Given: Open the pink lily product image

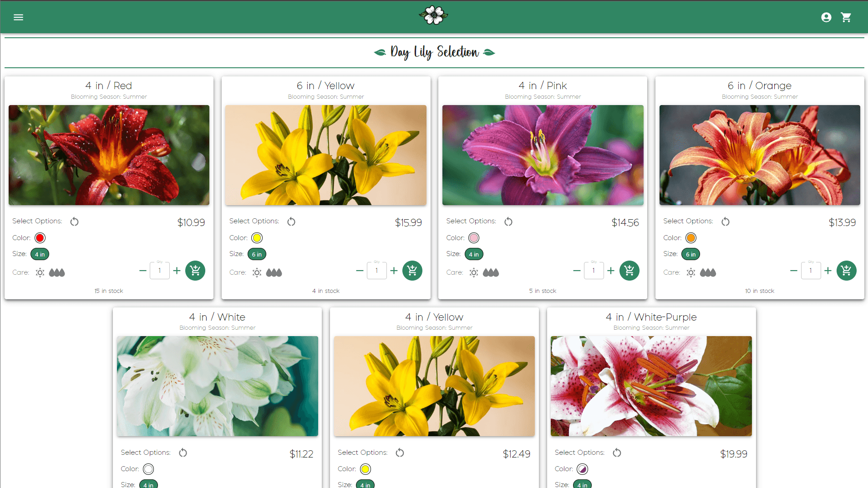Looking at the screenshot, I should (x=543, y=155).
